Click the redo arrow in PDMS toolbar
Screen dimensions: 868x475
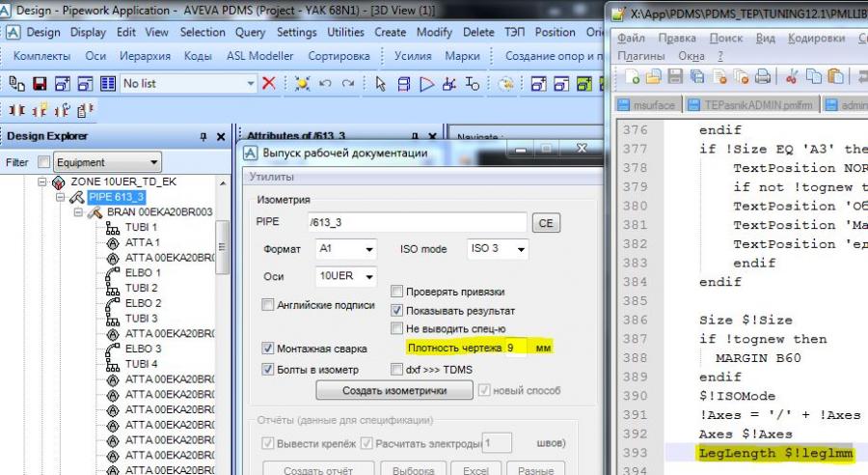[347, 84]
